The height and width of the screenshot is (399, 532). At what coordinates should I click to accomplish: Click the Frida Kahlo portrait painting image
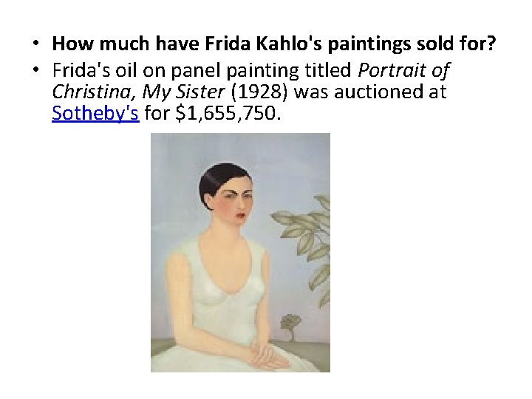(x=240, y=252)
